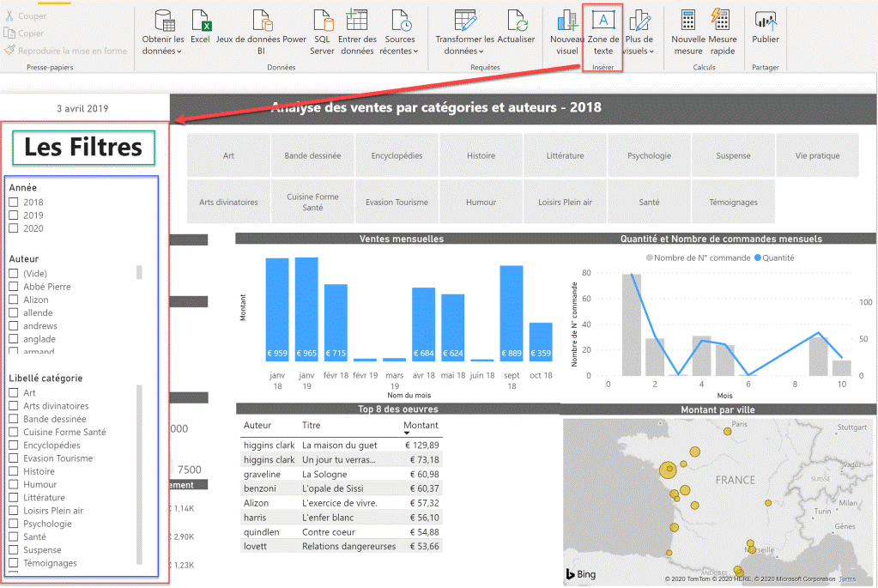This screenshot has width=878, height=588.
Task: Choose the Littérature category button
Action: click(565, 155)
